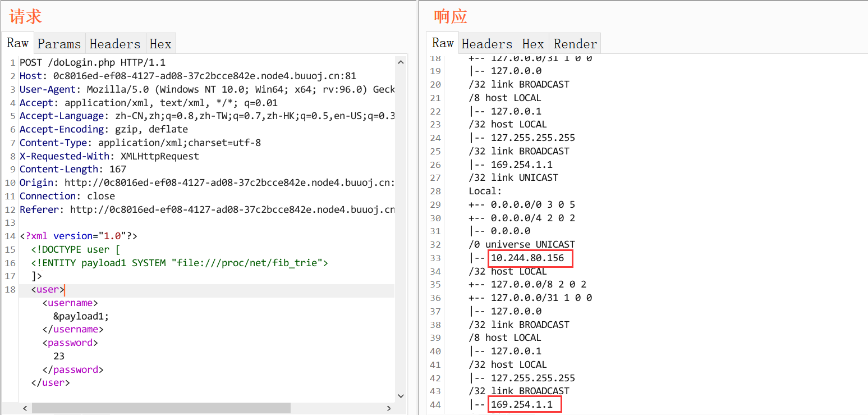Click the ENTITY payload1 SYSTEM line
The height and width of the screenshot is (415, 868).
coord(180,263)
